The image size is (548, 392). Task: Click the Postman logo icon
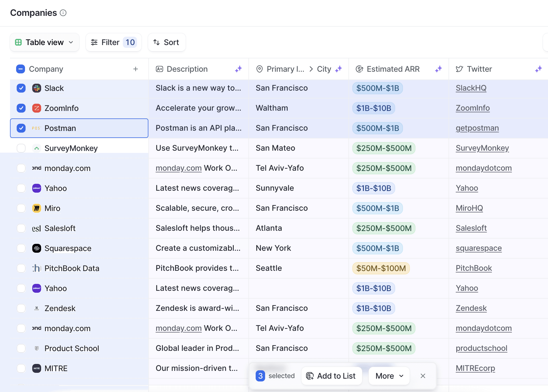[37, 128]
